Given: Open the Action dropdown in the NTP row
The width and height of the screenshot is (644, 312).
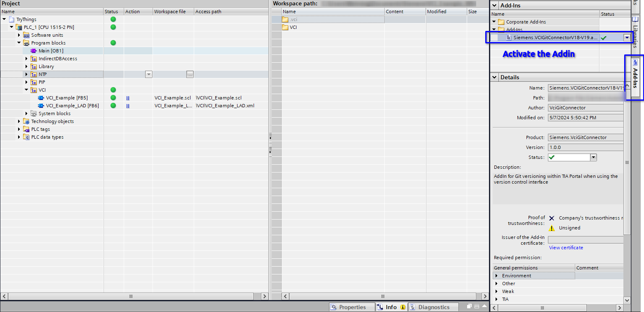Looking at the screenshot, I should click(149, 74).
